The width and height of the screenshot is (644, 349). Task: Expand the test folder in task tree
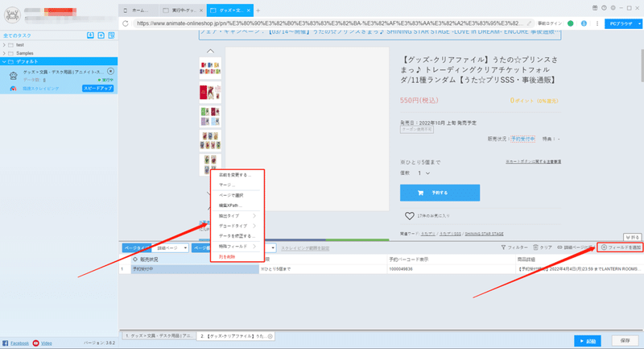(4, 45)
